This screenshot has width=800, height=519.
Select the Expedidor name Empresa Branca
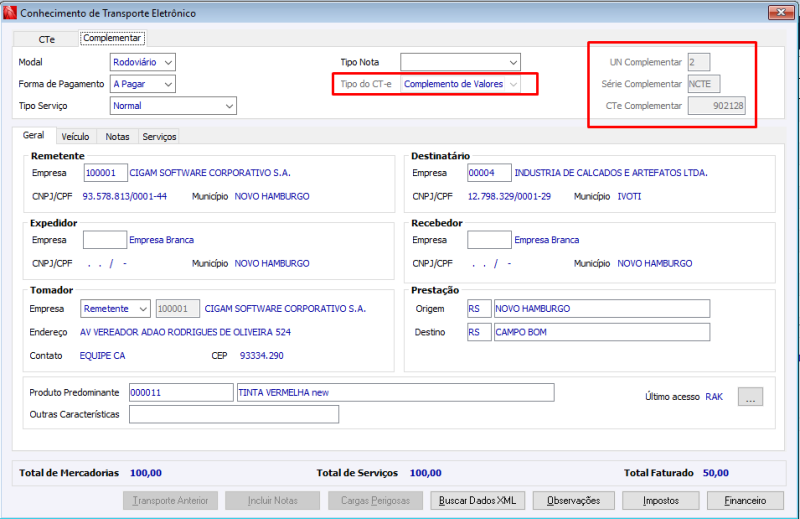[161, 240]
